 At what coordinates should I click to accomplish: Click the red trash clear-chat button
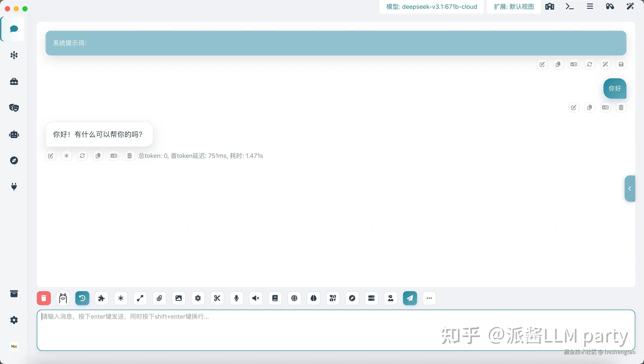44,298
